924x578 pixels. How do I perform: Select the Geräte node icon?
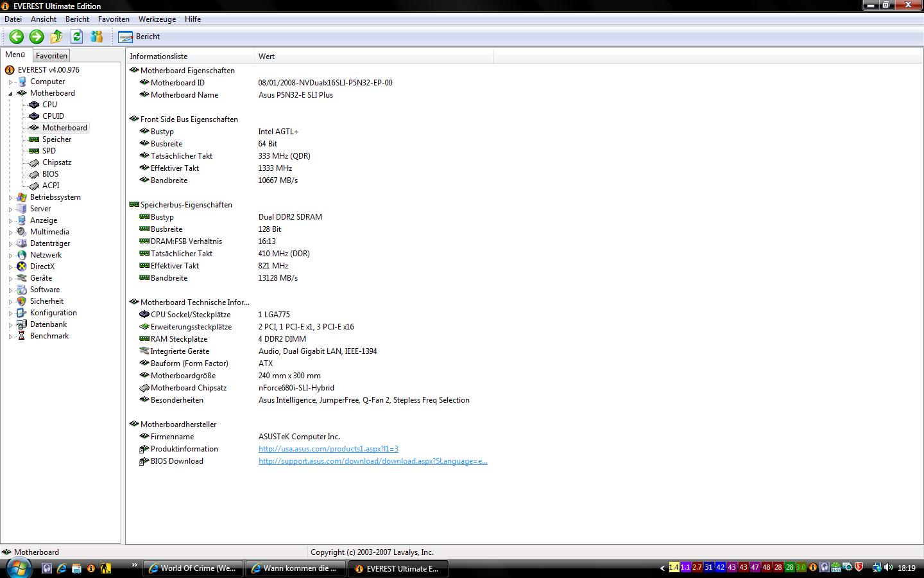point(22,278)
